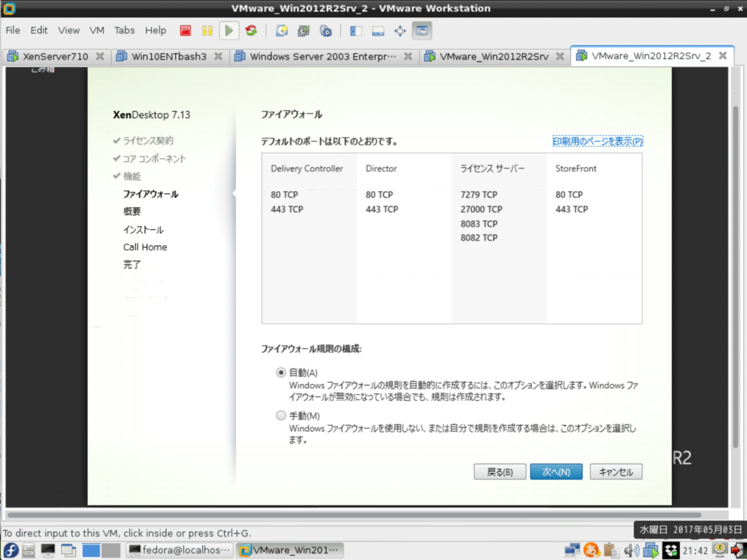747x560 pixels.
Task: Open the Fedora start menu icon
Action: (10, 551)
